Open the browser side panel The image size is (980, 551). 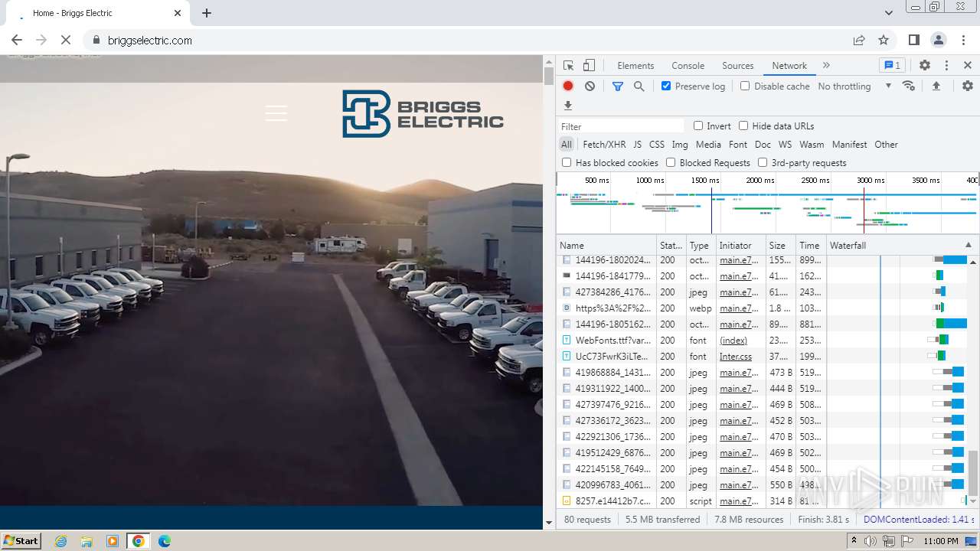(914, 40)
